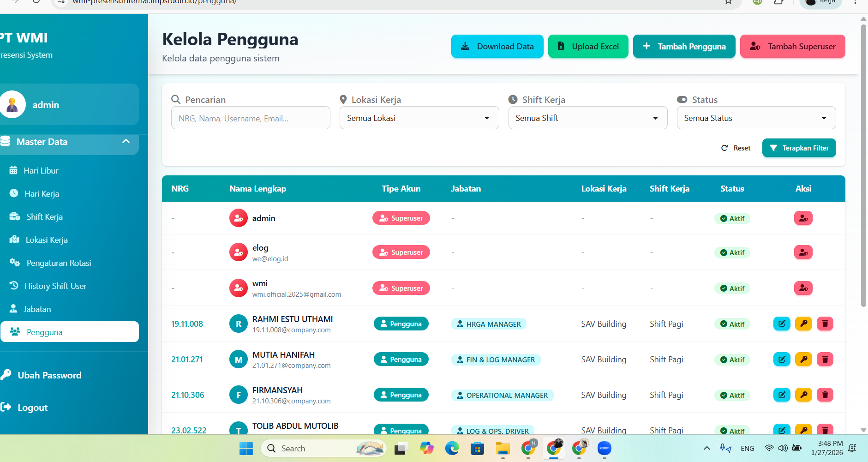The image size is (868, 462).
Task: Click edit icon in FIRMANSYAH row
Action: pos(782,395)
